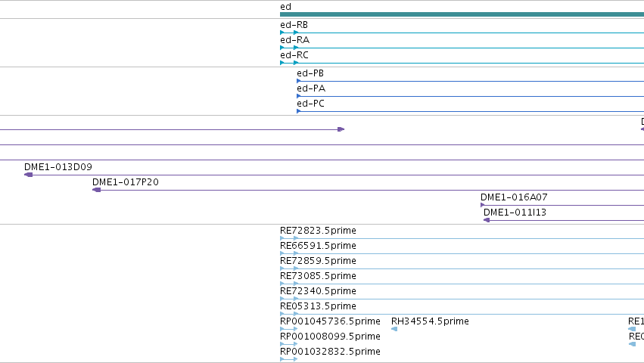Click the ed-RA transcript start arrow
Screen dimensions: 644x363
pyautogui.click(x=282, y=48)
